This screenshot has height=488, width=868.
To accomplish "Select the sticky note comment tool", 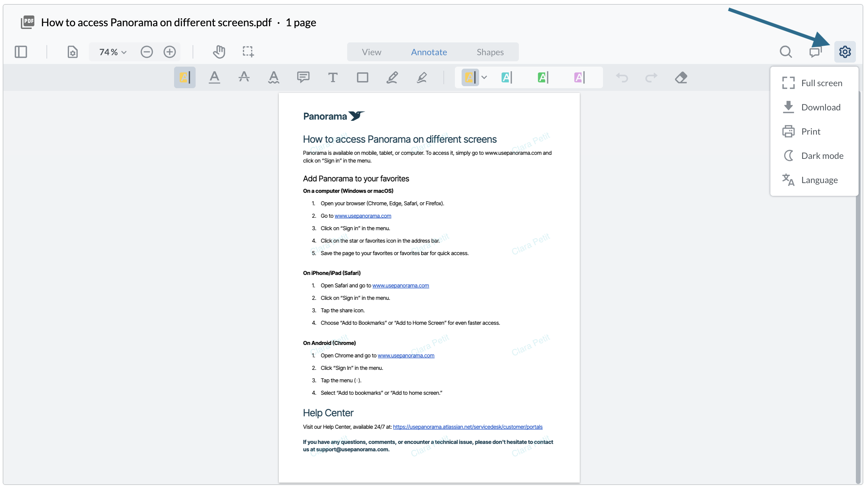I will click(303, 77).
